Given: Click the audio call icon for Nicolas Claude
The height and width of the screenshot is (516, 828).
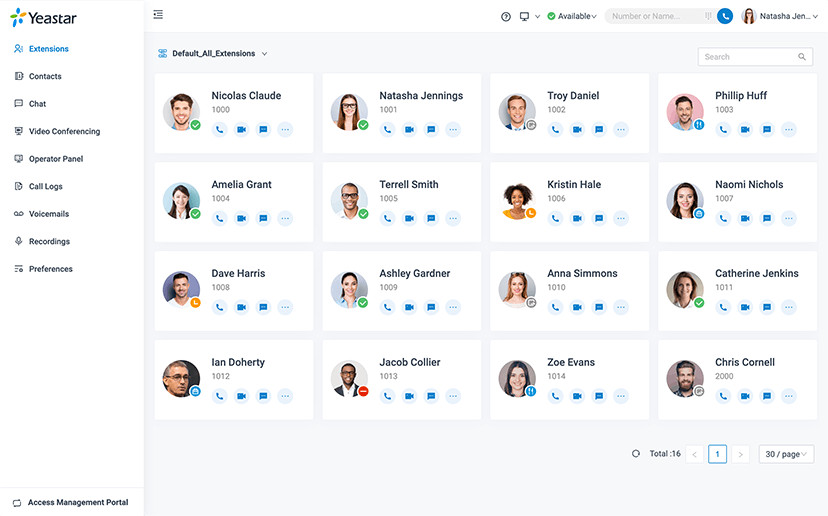Looking at the screenshot, I should point(219,129).
